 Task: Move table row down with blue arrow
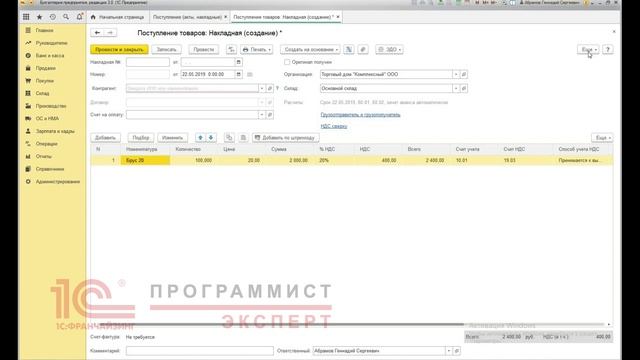click(x=211, y=138)
